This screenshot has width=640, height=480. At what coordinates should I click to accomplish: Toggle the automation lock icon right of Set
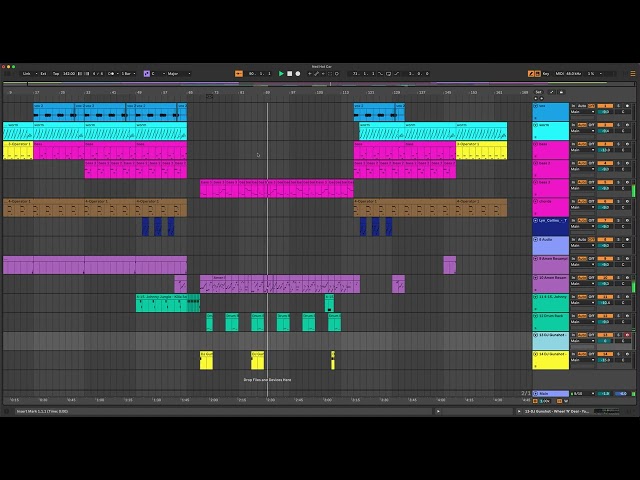[x=561, y=92]
